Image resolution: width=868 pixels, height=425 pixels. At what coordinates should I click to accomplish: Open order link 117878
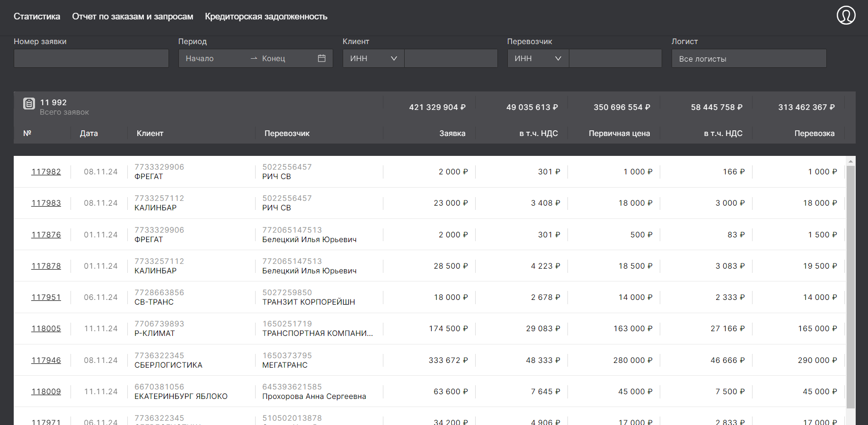click(46, 266)
